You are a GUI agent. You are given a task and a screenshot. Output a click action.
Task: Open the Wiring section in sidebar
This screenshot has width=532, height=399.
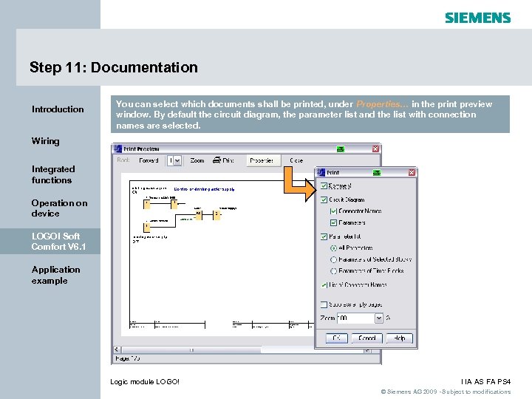(46, 141)
